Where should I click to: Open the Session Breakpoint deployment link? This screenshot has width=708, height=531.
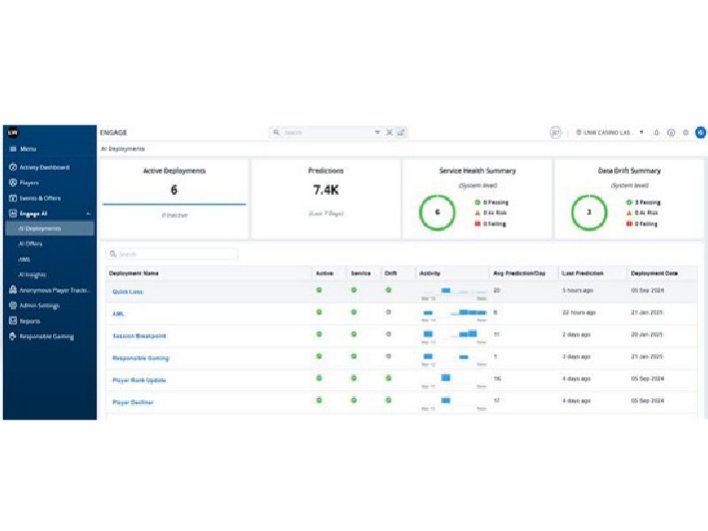(139, 336)
